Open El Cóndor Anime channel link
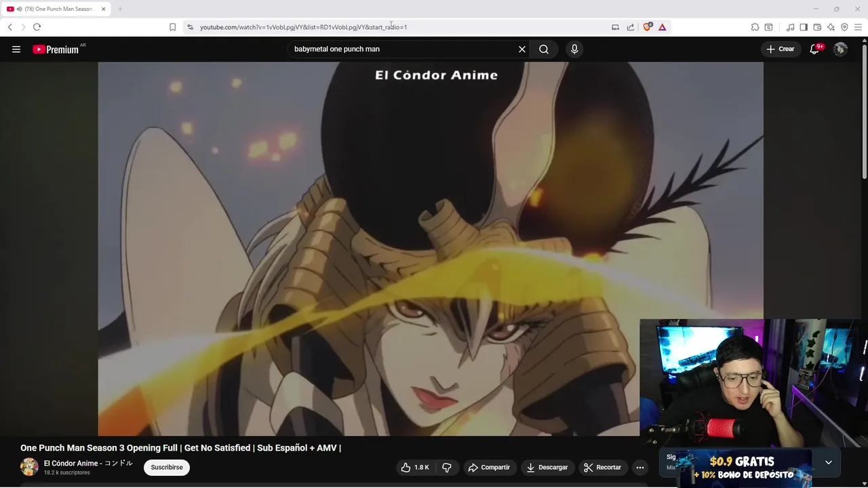The height and width of the screenshot is (488, 868). (x=88, y=463)
